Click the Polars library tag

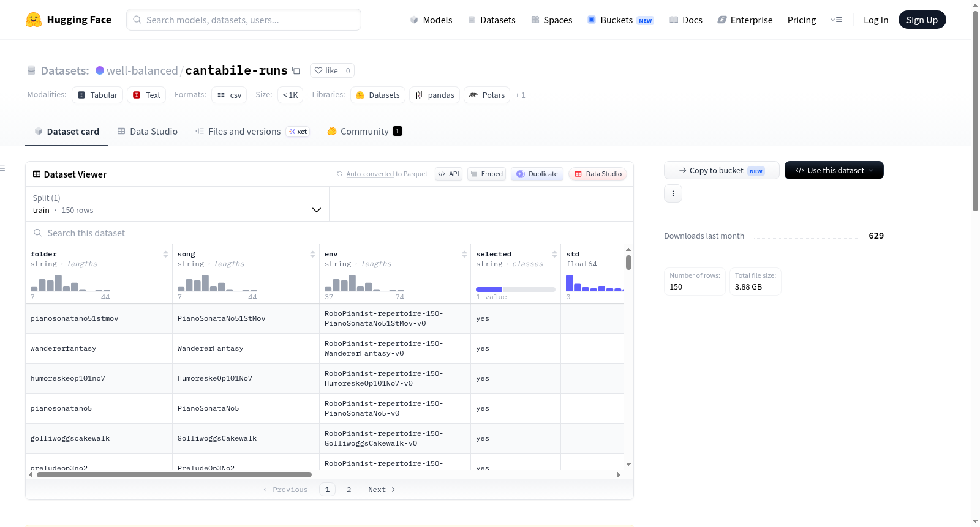tap(487, 95)
